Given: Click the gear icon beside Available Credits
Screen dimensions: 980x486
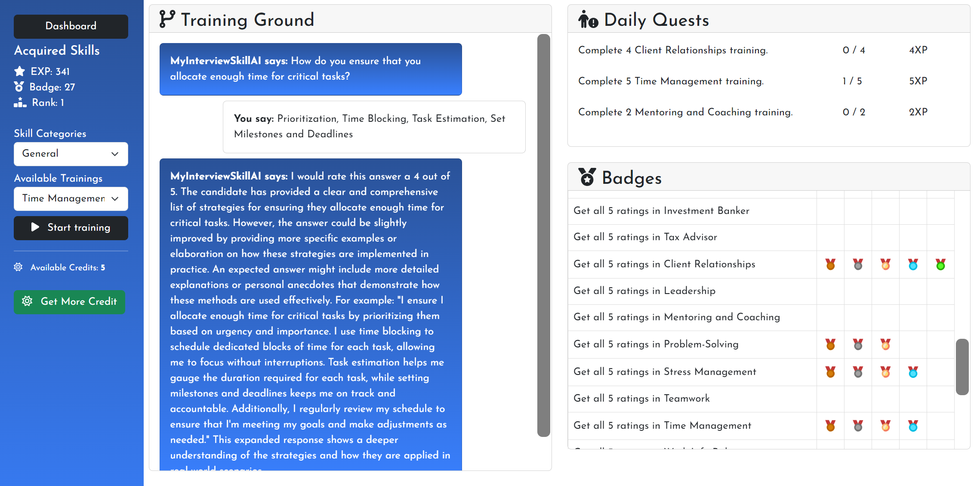Looking at the screenshot, I should coord(18,267).
